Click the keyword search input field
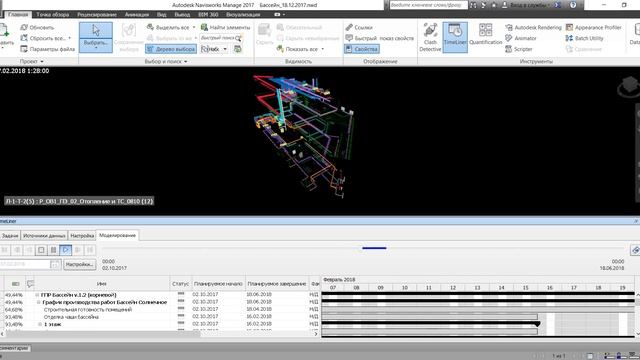This screenshot has width=640, height=360. pyautogui.click(x=428, y=5)
